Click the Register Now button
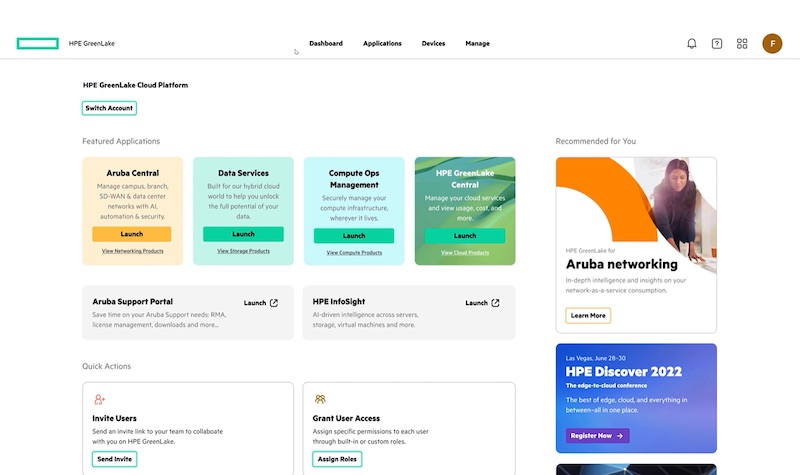The height and width of the screenshot is (475, 800). 597,436
